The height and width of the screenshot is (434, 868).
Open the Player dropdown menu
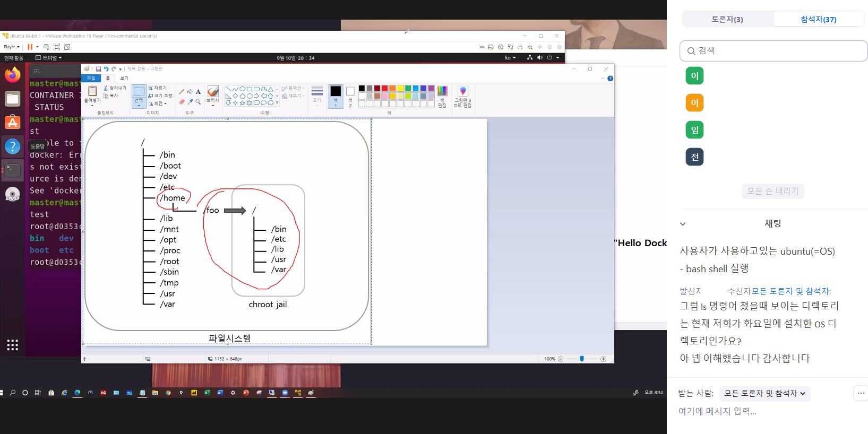[12, 47]
